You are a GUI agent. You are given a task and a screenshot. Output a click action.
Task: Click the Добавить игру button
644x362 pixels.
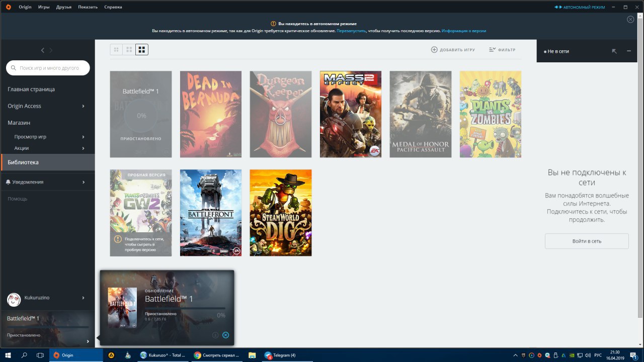point(453,50)
